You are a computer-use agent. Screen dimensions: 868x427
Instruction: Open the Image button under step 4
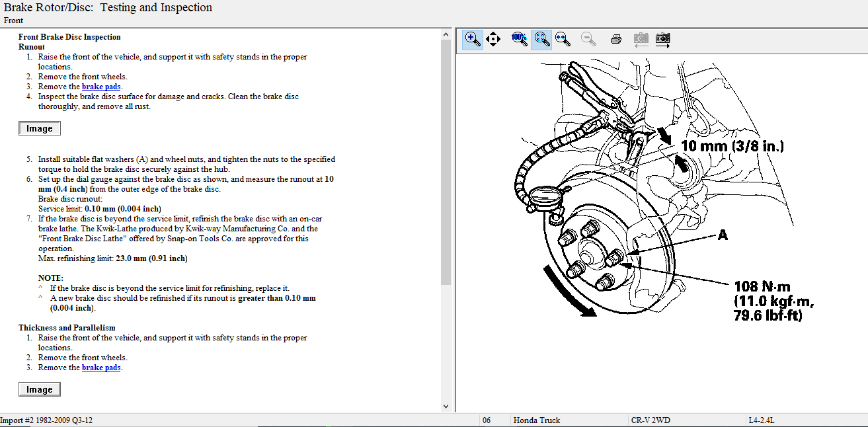[39, 128]
